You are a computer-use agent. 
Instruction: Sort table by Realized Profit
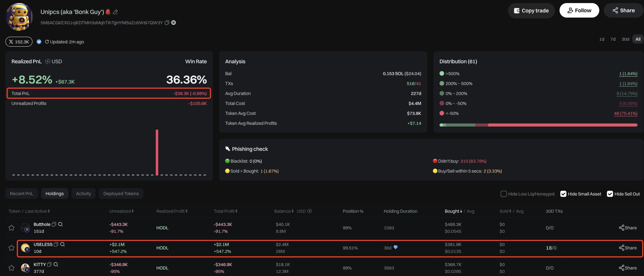(x=186, y=211)
